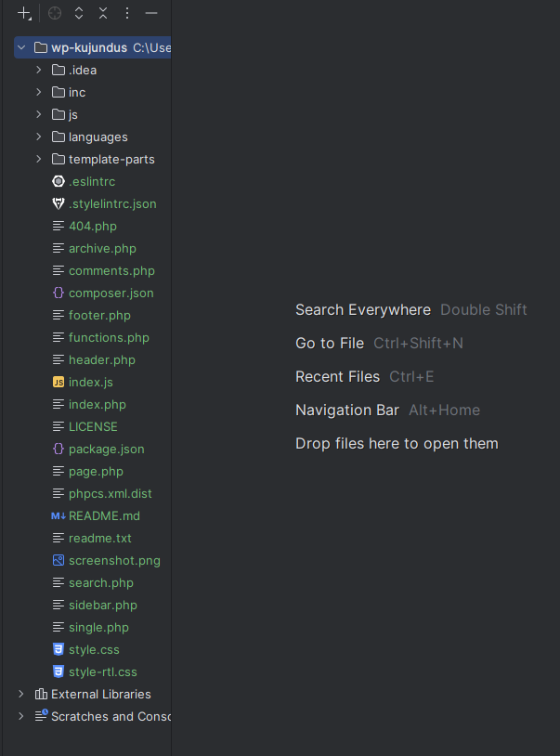The image size is (560, 756).
Task: Click Select Opened File crosshair icon
Action: pyautogui.click(x=55, y=13)
